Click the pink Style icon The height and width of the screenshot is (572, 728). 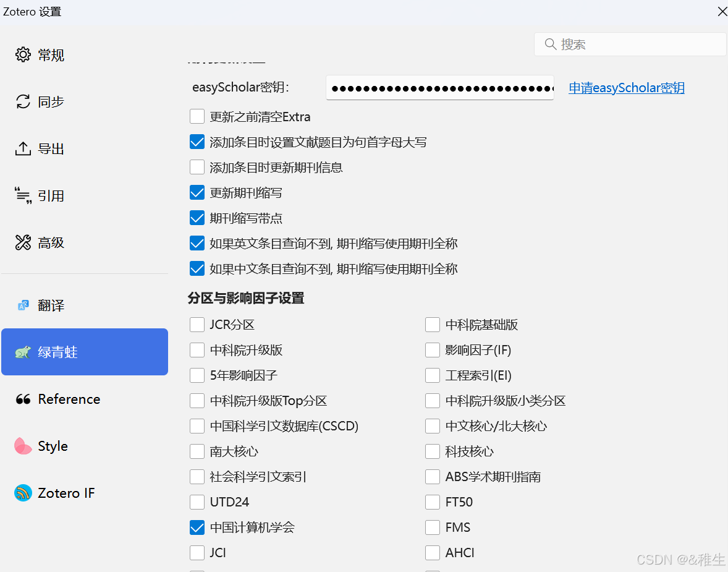pos(23,446)
